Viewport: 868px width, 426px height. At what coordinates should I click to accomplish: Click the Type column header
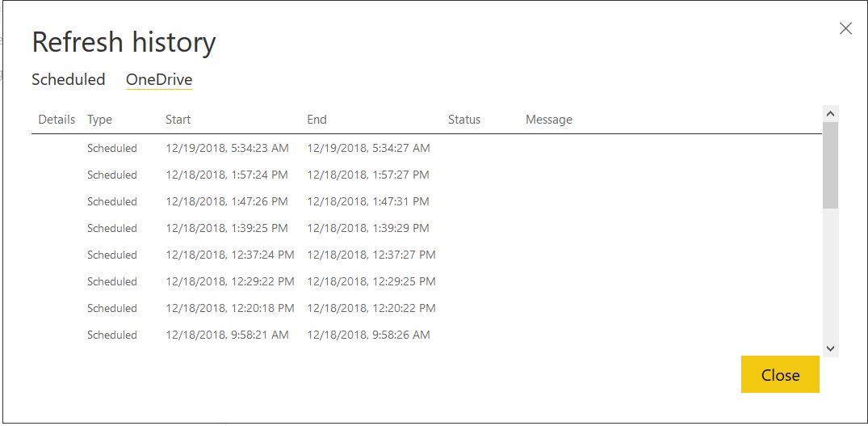[x=99, y=120]
